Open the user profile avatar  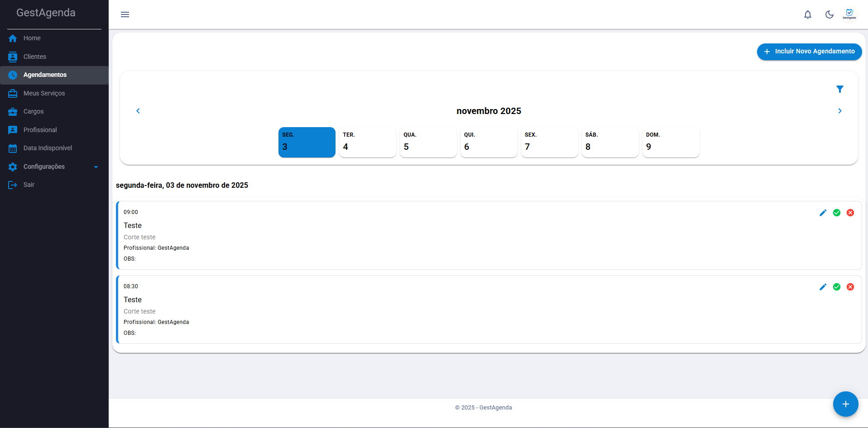point(849,14)
